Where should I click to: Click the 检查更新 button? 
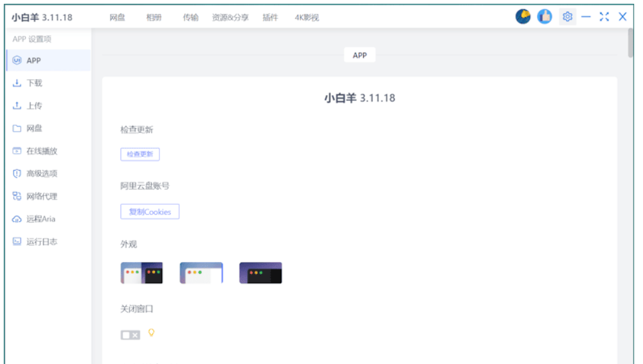[x=140, y=154]
